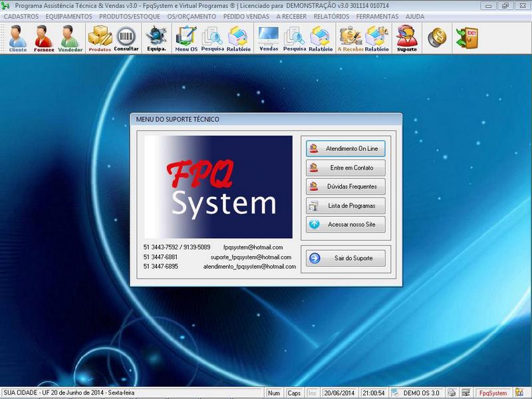
Task: Select the Suporte toolbar icon
Action: tap(406, 39)
